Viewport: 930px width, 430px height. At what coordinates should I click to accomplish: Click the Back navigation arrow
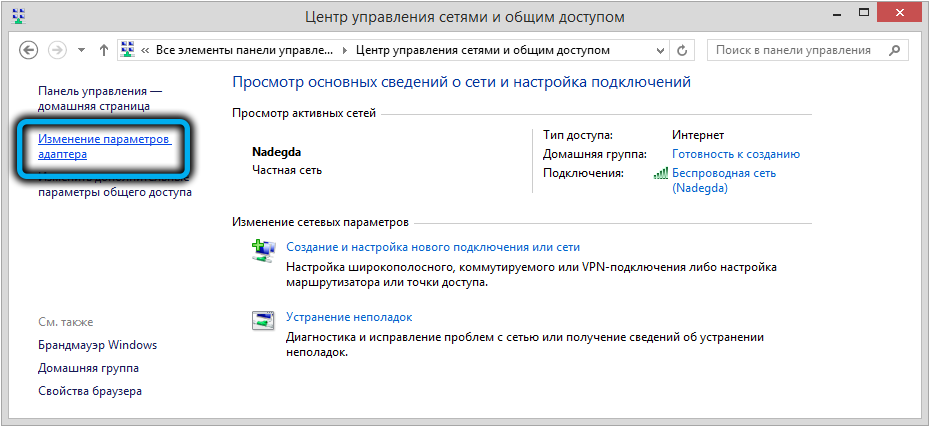[x=29, y=50]
